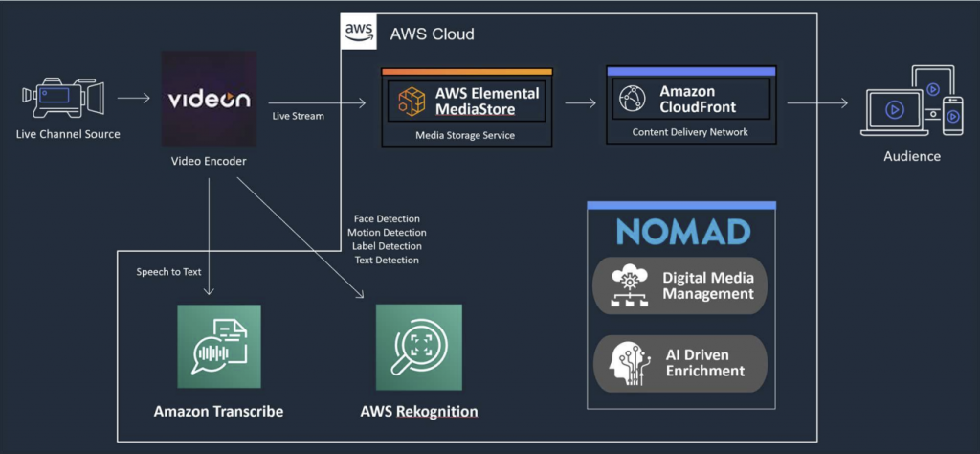Click the NOMAD logo
Viewport: 980px width, 454px height.
pyautogui.click(x=682, y=232)
